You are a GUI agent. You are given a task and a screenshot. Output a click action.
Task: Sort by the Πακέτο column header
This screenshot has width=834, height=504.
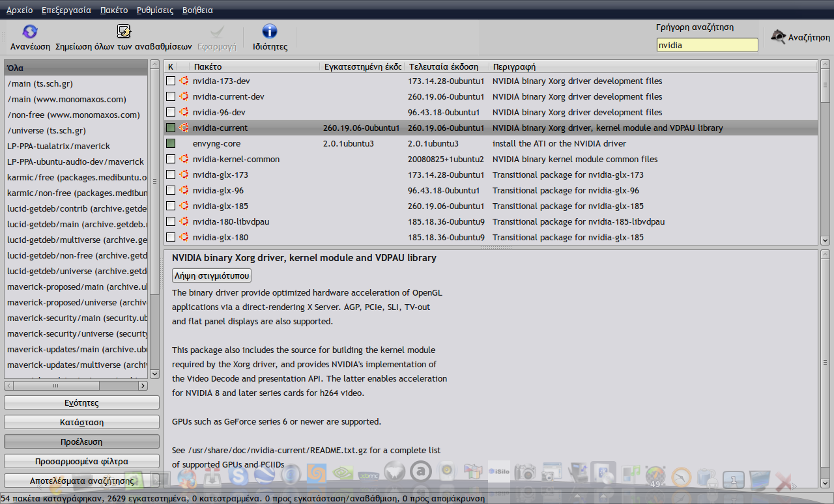point(255,66)
